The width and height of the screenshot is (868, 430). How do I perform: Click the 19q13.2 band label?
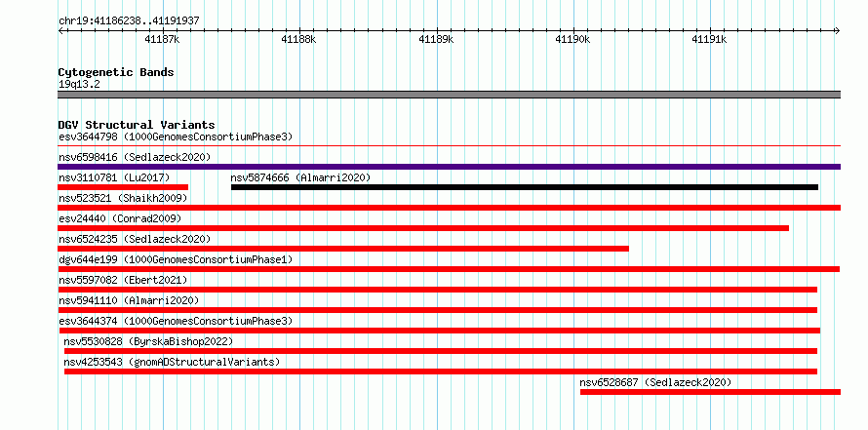coord(79,84)
